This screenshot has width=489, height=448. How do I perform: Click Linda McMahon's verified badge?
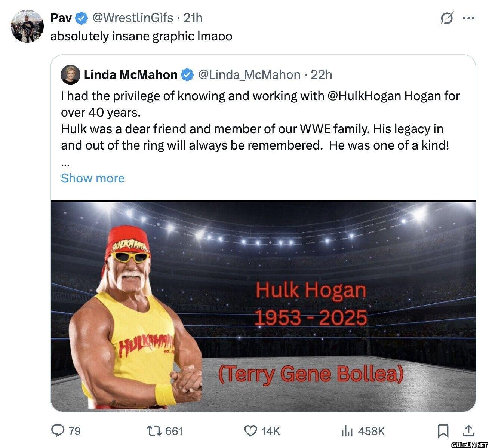(187, 75)
